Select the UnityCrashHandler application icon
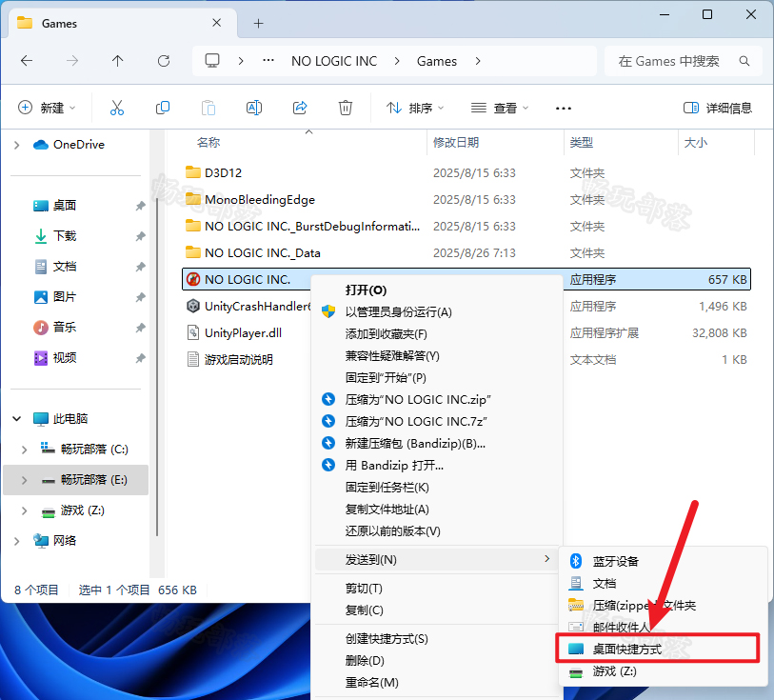Screen dimensions: 774x700 [193, 306]
